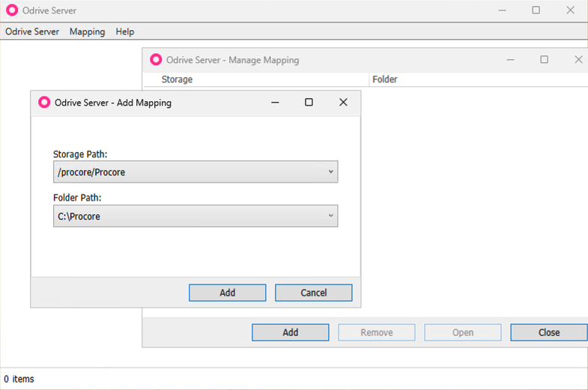This screenshot has height=390, width=588.
Task: Click the Odrive logo in Manage Mapping title bar
Action: [156, 60]
